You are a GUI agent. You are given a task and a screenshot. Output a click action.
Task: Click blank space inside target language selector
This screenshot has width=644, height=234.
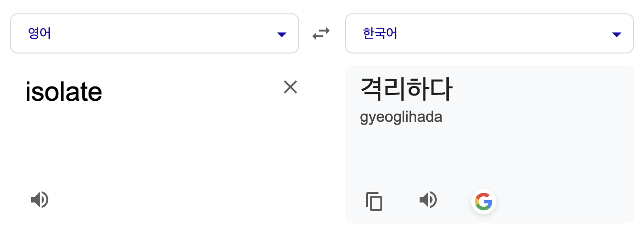[x=502, y=33]
